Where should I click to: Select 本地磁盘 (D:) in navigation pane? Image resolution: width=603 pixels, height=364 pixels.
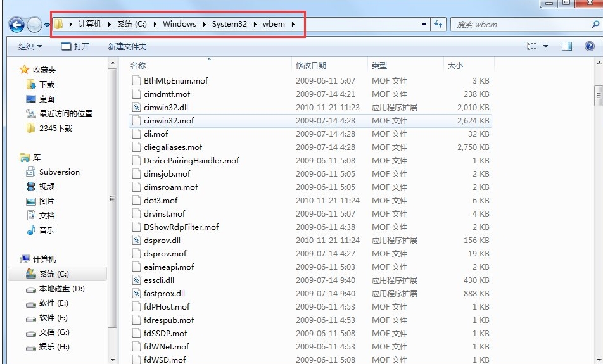[61, 289]
